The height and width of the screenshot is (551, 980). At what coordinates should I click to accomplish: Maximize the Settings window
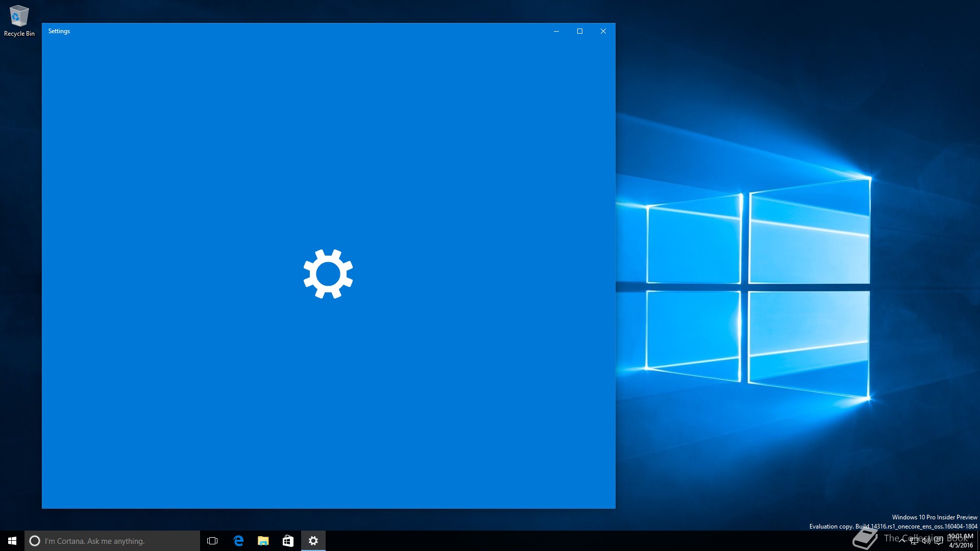click(x=580, y=31)
